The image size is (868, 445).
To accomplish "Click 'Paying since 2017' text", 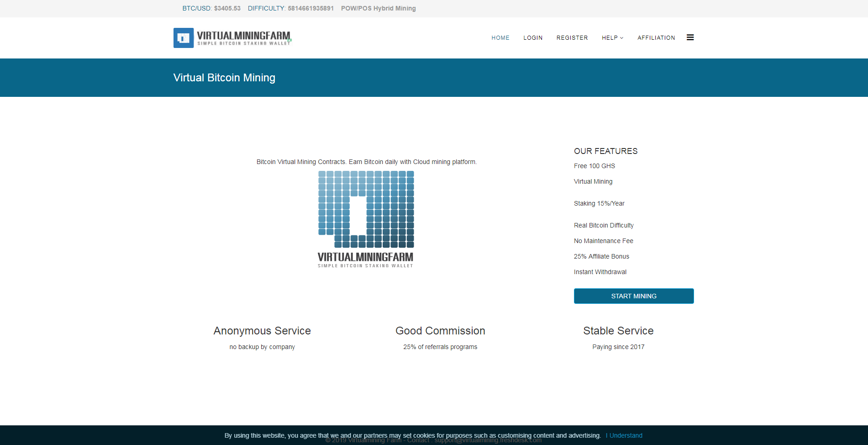I will pyautogui.click(x=618, y=347).
